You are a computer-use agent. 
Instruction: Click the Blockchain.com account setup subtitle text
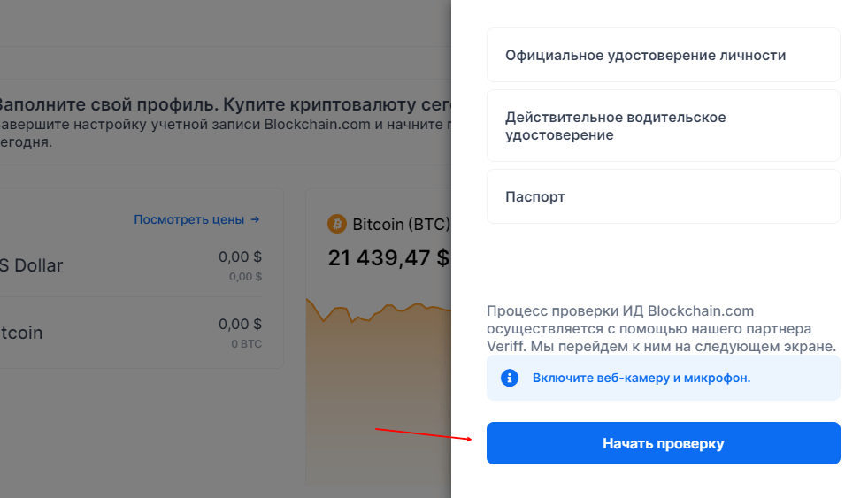tap(221, 124)
